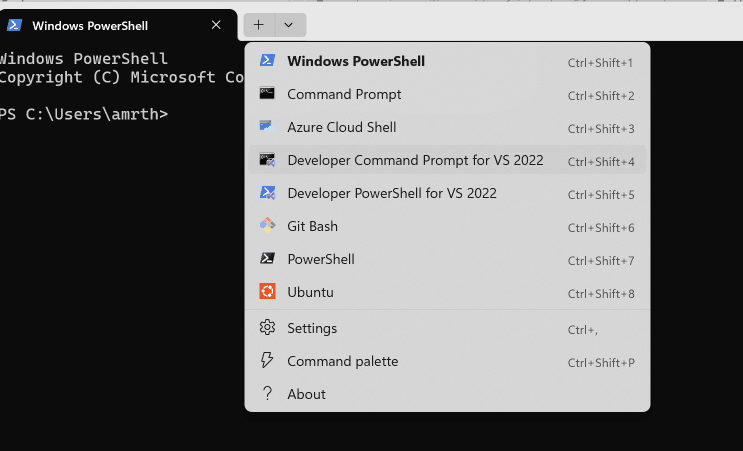Click the PowerShell icon on the open tab
743x451 pixels.
(14, 25)
